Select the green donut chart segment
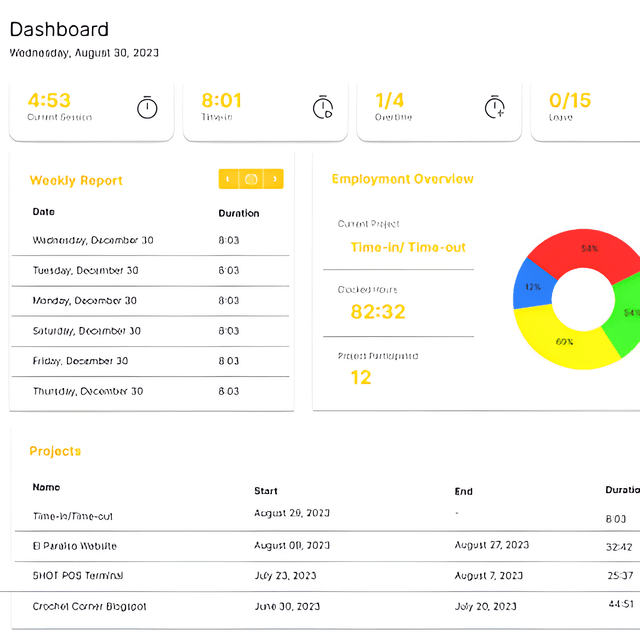This screenshot has height=640, width=640. coord(627,314)
